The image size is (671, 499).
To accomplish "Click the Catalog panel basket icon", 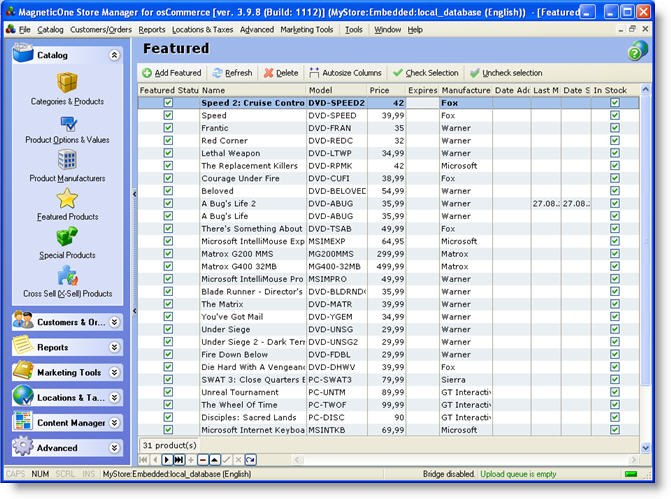I will (x=23, y=53).
